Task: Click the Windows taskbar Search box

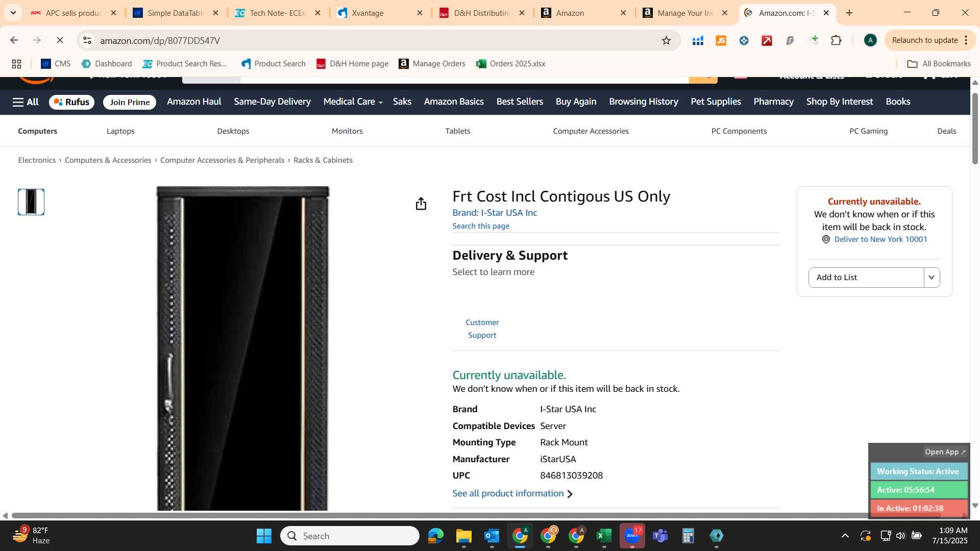Action: point(350,536)
